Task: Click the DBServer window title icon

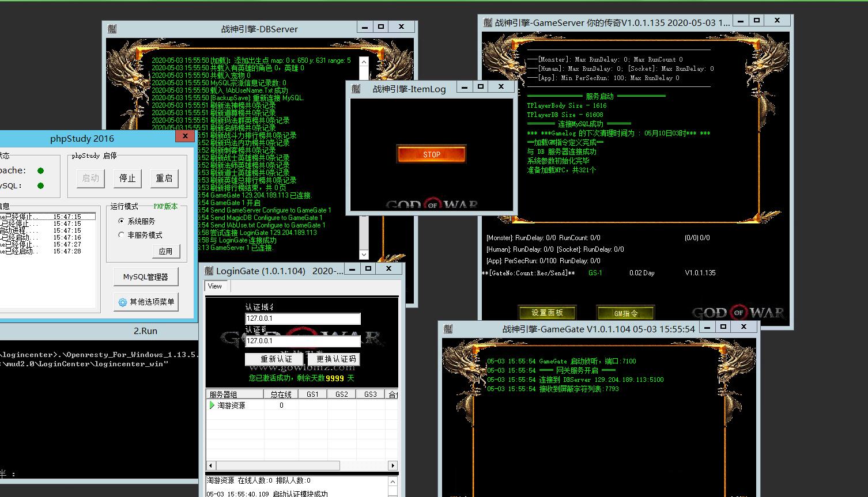Action: (x=112, y=29)
